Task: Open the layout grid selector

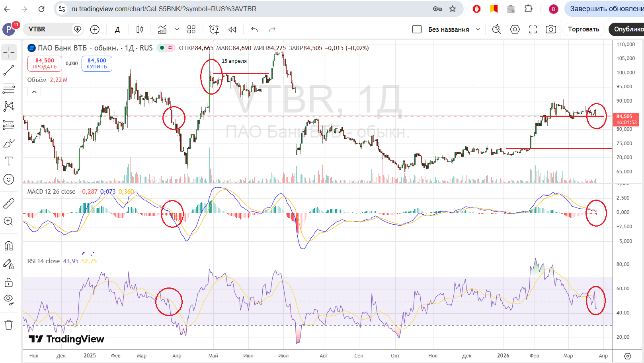Action: (191, 29)
